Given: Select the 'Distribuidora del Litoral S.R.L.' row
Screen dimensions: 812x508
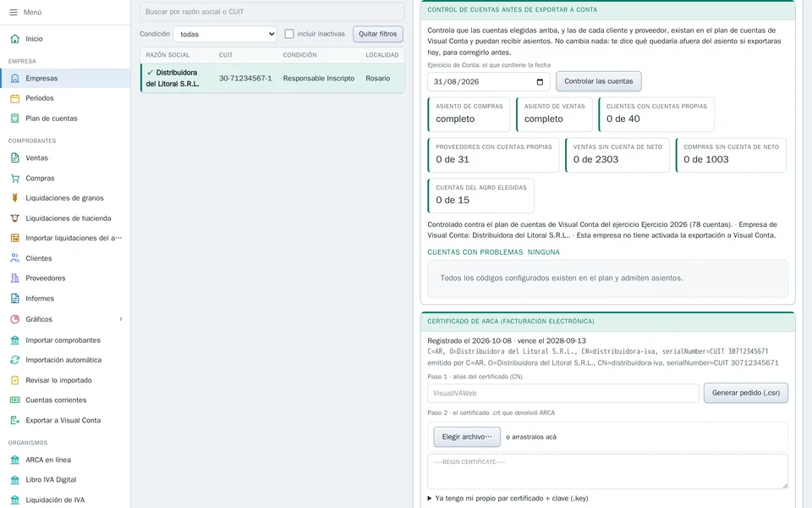Looking at the screenshot, I should [x=272, y=78].
